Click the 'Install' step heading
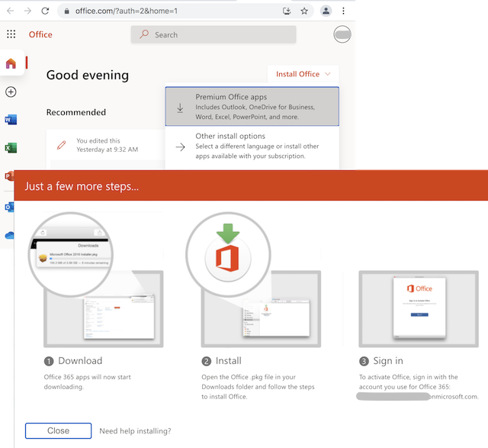The image size is (488, 448). (229, 361)
